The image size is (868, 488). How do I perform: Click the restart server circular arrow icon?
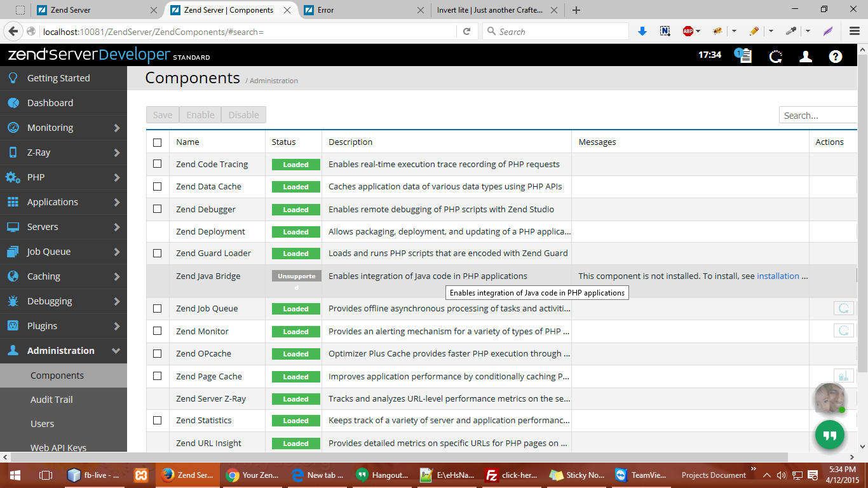coord(775,57)
